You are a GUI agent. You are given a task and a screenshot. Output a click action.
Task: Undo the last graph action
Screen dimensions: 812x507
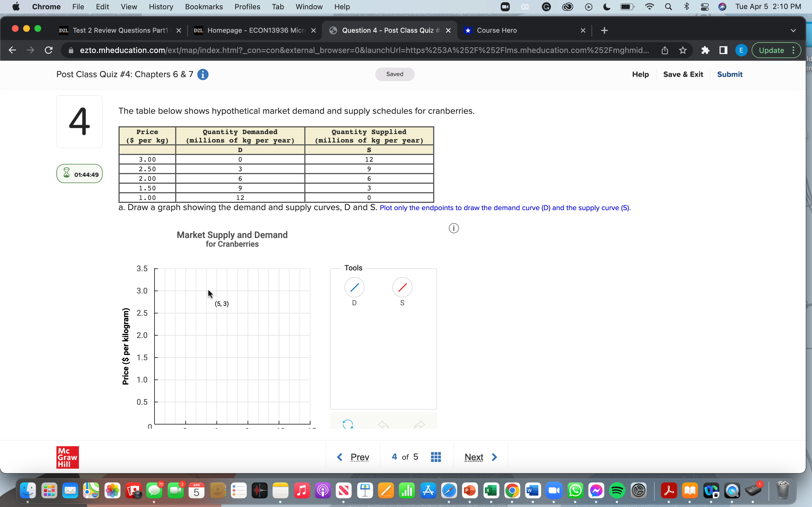click(383, 424)
